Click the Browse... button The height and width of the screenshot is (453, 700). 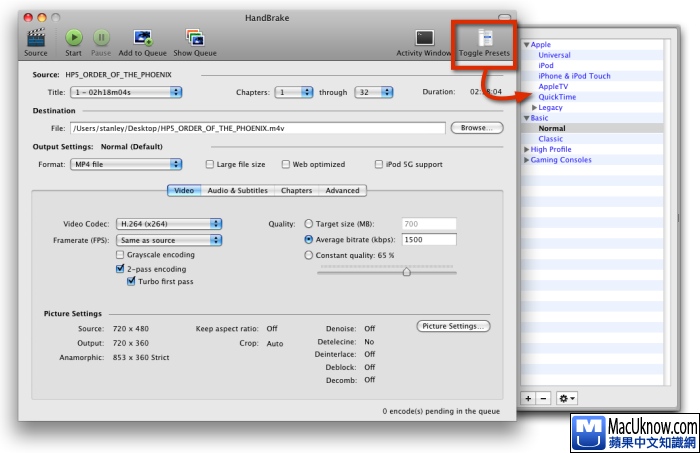click(x=477, y=128)
